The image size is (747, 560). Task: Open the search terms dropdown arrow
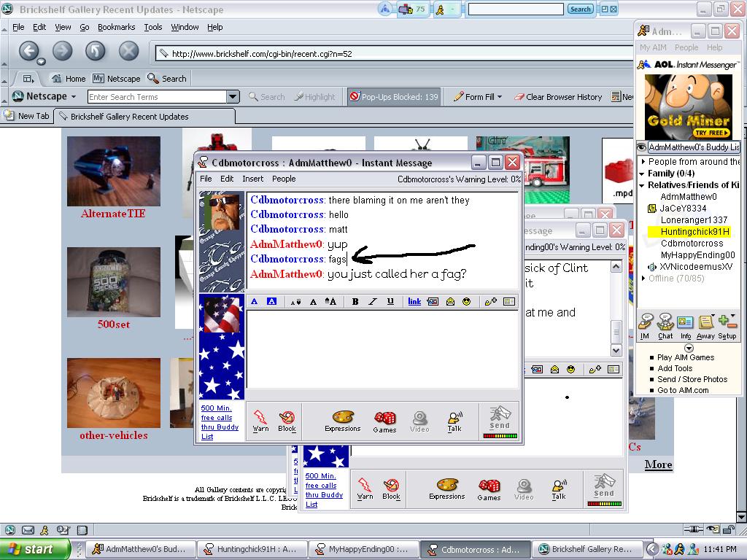(233, 97)
